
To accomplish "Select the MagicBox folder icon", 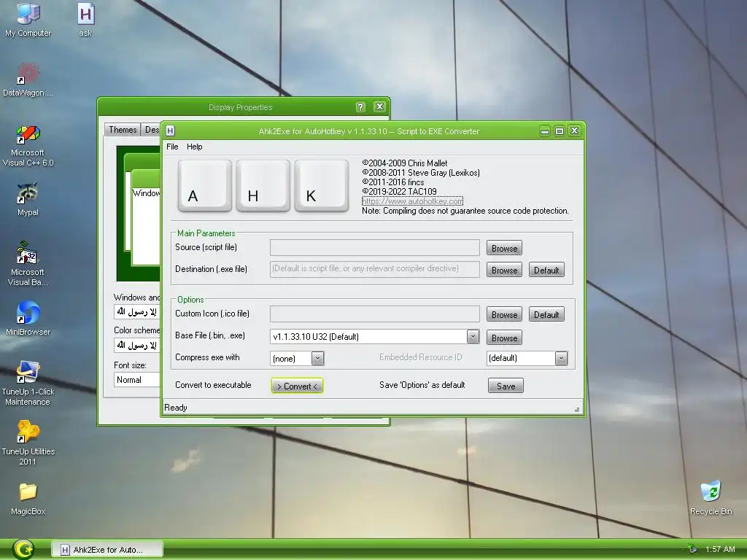I will coord(28,499).
